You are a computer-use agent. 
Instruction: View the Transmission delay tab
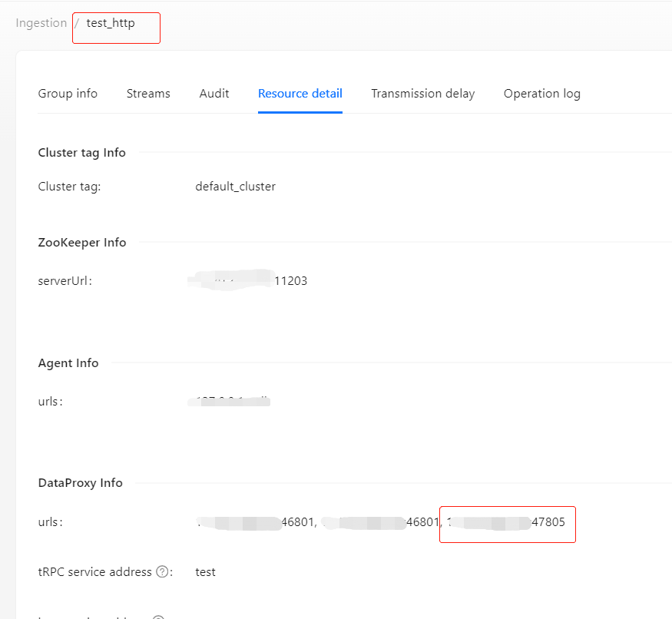click(422, 94)
